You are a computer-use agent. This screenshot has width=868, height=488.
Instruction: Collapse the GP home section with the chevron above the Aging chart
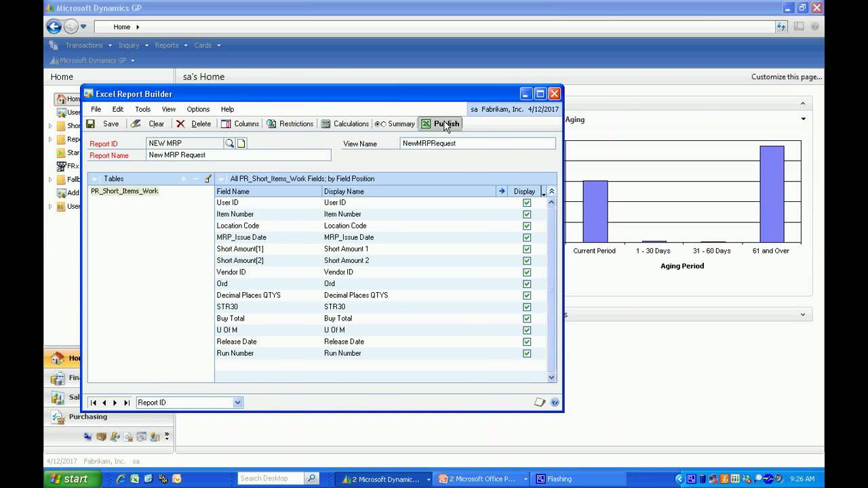803,104
